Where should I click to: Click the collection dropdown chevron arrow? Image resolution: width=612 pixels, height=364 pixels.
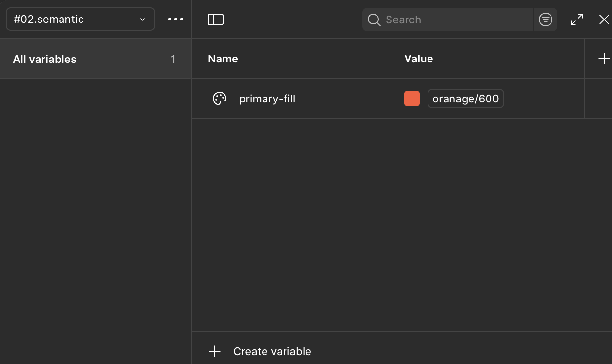(x=143, y=20)
